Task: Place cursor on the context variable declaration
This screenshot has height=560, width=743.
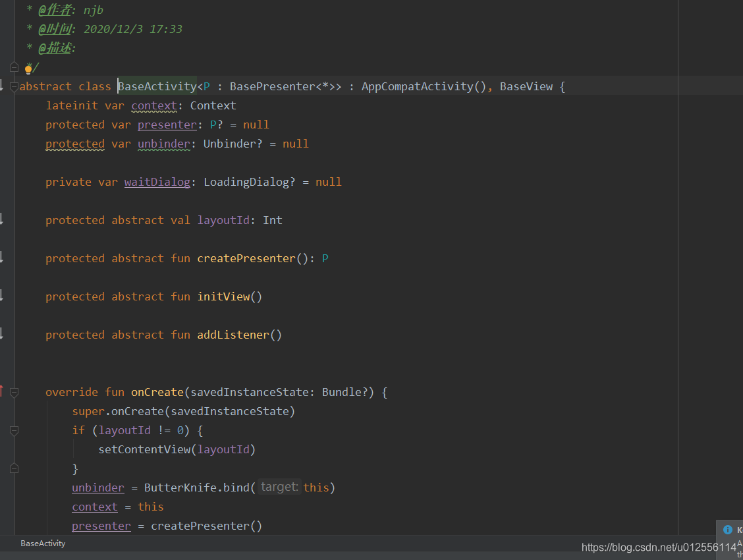Action: tap(153, 105)
